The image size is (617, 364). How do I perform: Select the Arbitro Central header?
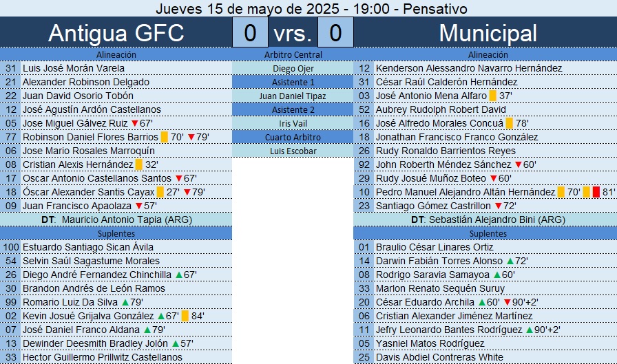tap(293, 54)
